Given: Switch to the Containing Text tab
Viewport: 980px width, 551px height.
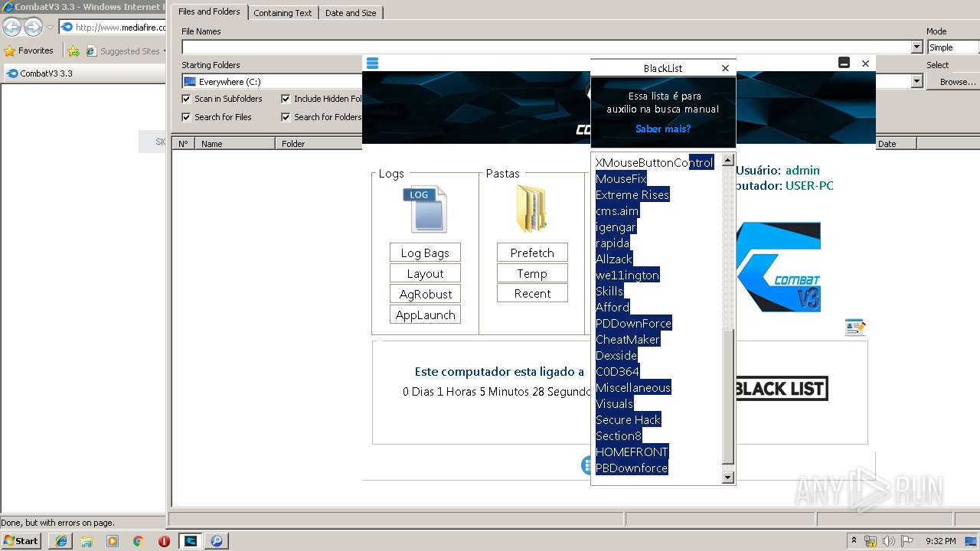Looking at the screenshot, I should [283, 13].
